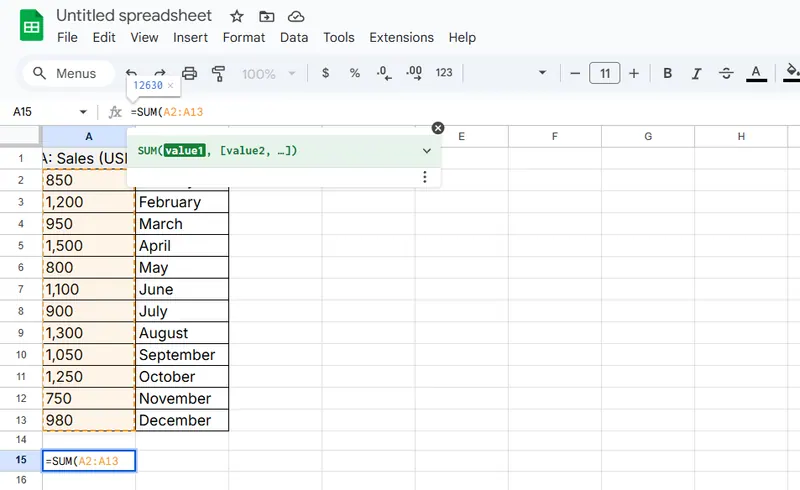Increase font size with plus button
The image size is (800, 490).
tap(633, 73)
